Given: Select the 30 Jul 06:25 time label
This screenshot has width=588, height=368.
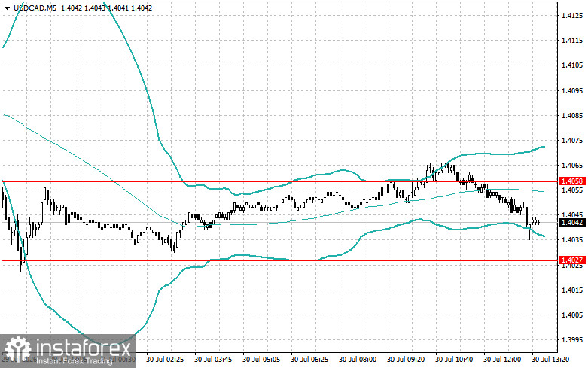Looking at the screenshot, I should coord(309,360).
